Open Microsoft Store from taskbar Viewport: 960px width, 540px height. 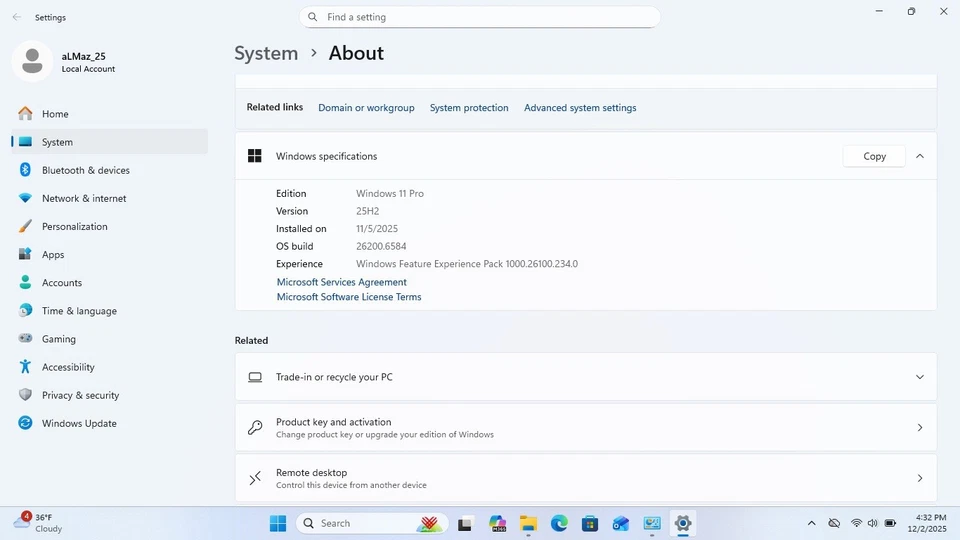tap(590, 523)
